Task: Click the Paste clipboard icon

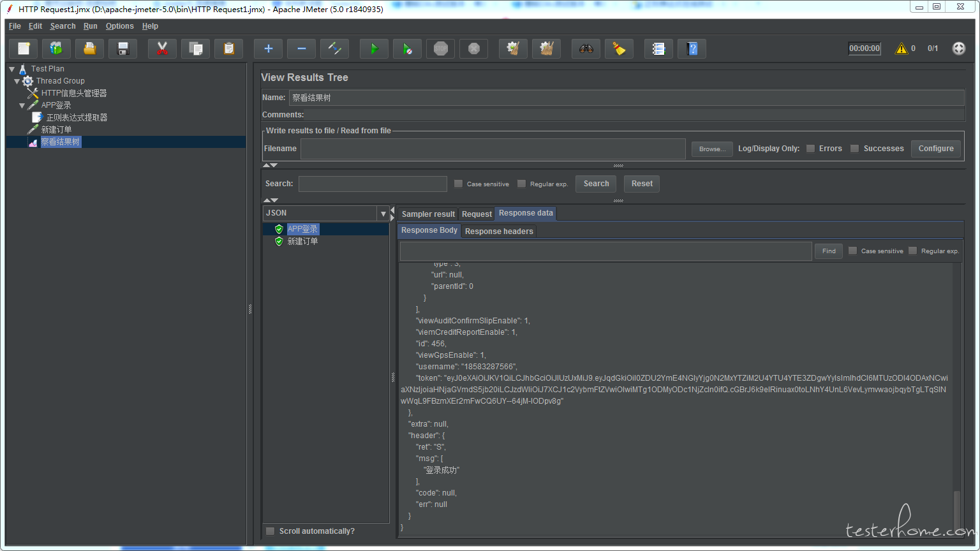Action: (x=229, y=48)
